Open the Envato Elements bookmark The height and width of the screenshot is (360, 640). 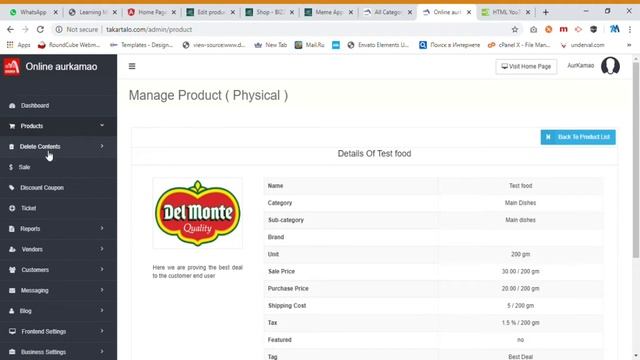(x=378, y=45)
